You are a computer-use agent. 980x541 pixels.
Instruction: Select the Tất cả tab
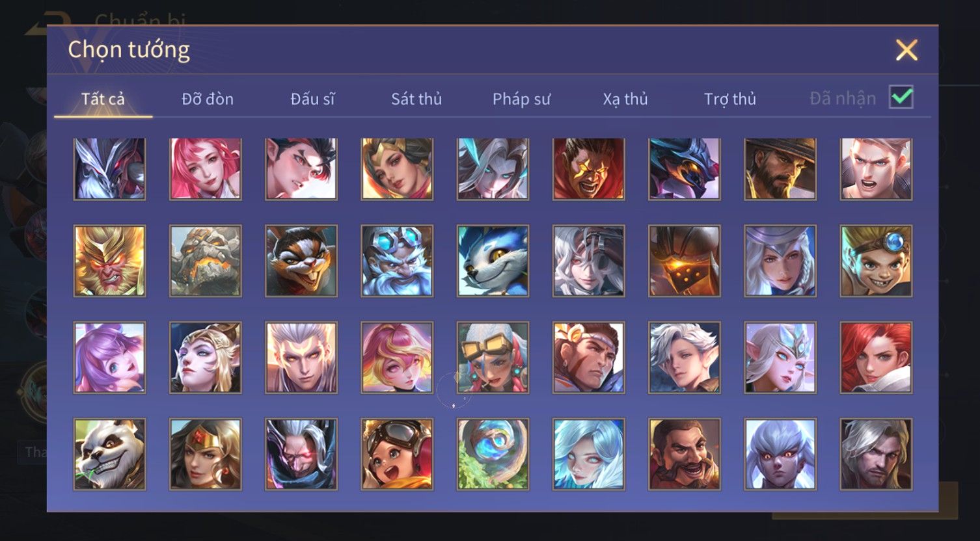point(103,99)
